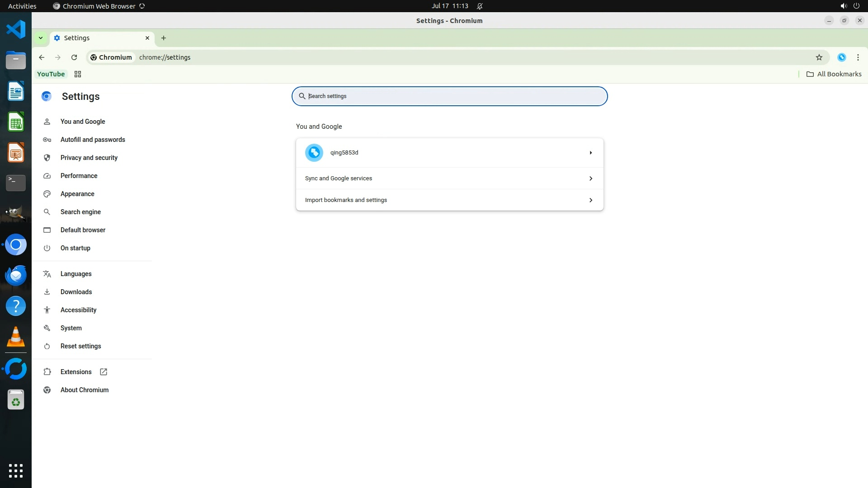Open the apps grid shortcut in bookmarks bar

coord(78,74)
